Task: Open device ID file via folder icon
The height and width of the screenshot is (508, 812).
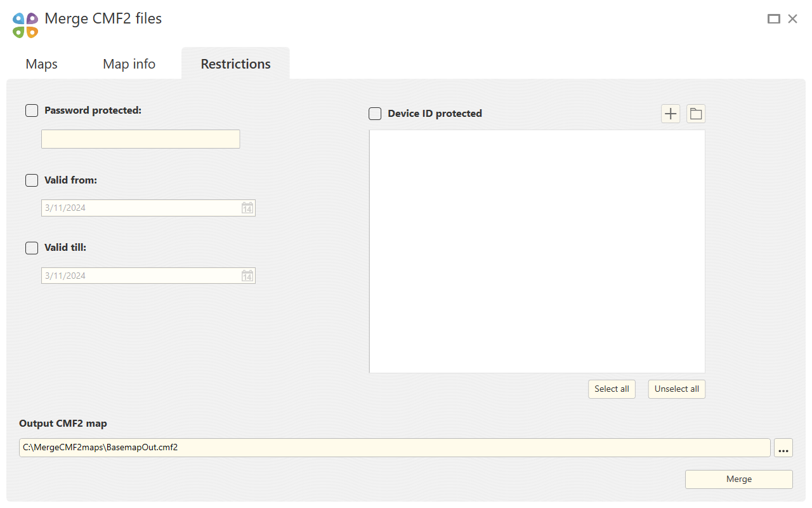Action: tap(696, 114)
